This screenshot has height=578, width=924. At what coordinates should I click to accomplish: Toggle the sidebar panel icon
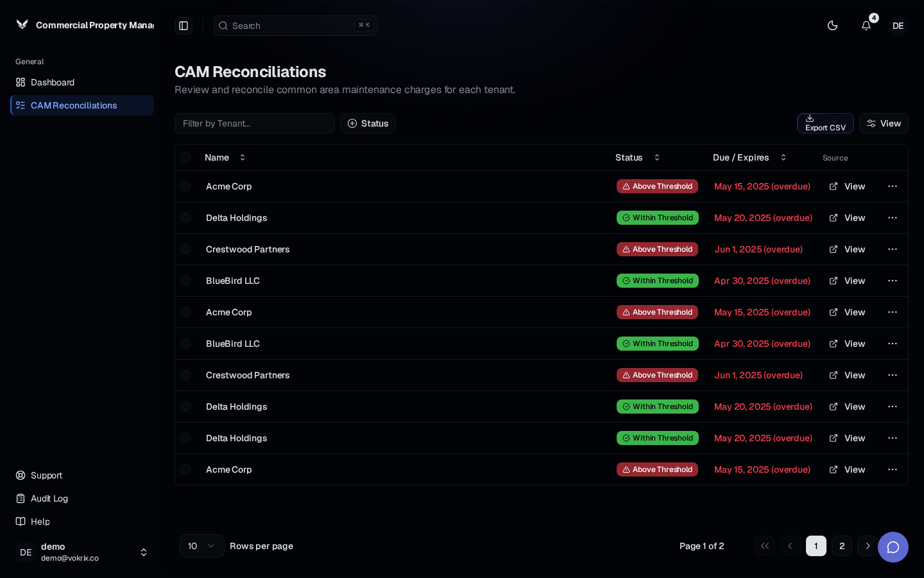click(x=184, y=26)
